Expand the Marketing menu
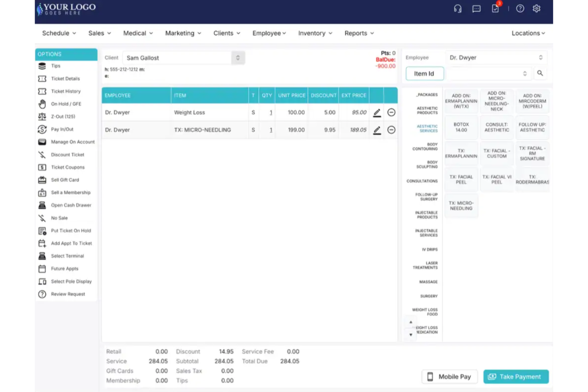588x392 pixels. (184, 33)
